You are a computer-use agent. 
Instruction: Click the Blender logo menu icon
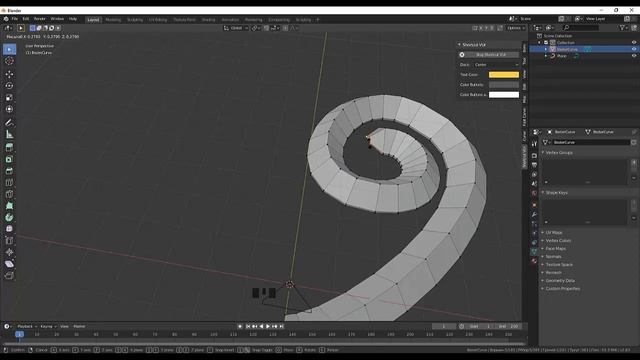tap(6, 19)
